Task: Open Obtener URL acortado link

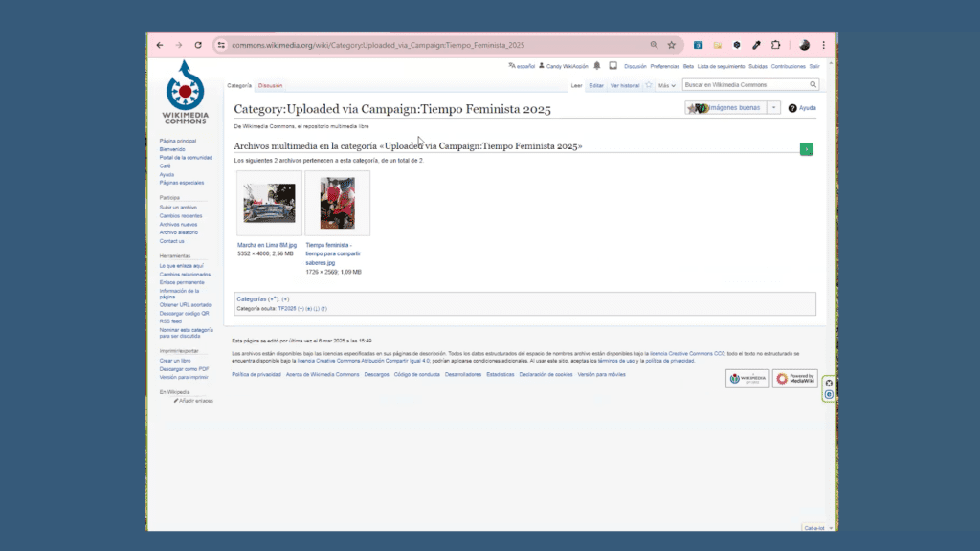Action: click(x=185, y=305)
